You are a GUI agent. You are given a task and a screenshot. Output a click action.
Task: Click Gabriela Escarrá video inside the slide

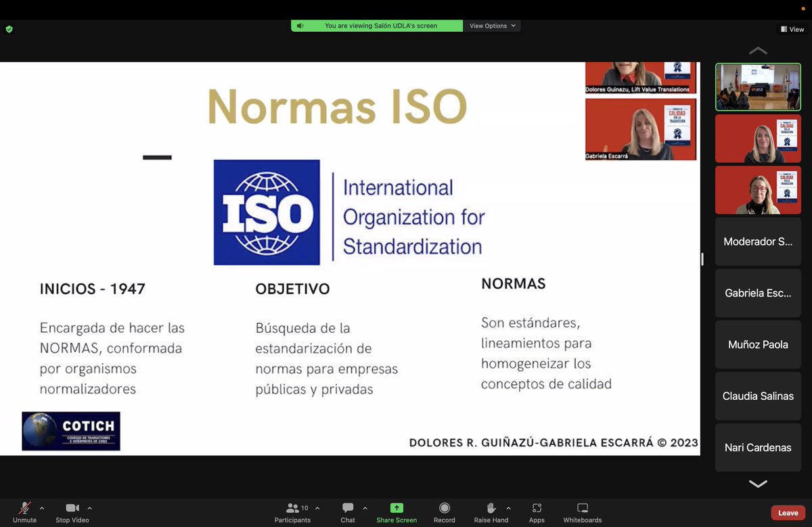point(640,129)
